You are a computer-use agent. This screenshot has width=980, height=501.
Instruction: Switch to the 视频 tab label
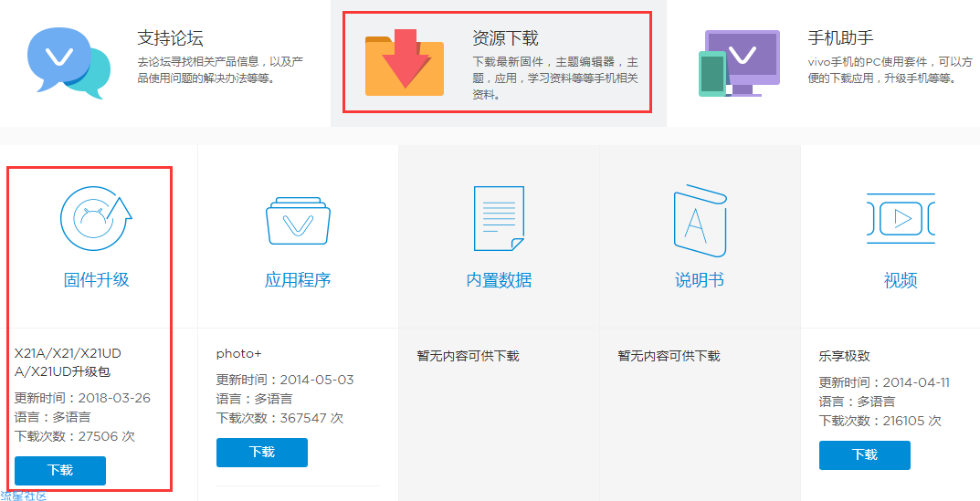pos(901,279)
